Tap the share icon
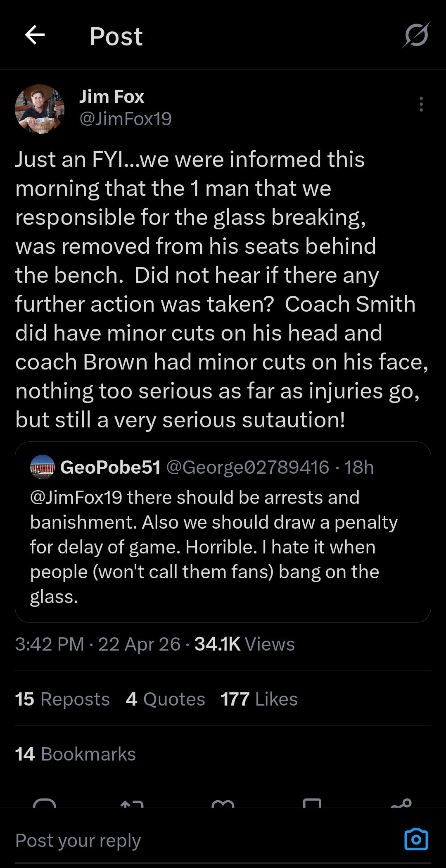The width and height of the screenshot is (446, 868). coord(401,804)
